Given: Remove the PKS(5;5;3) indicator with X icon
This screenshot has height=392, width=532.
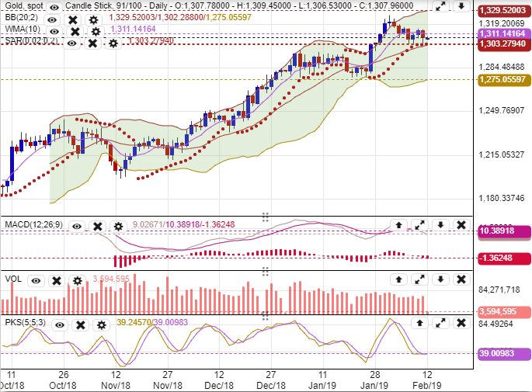Looking at the screenshot, I should (x=82, y=324).
